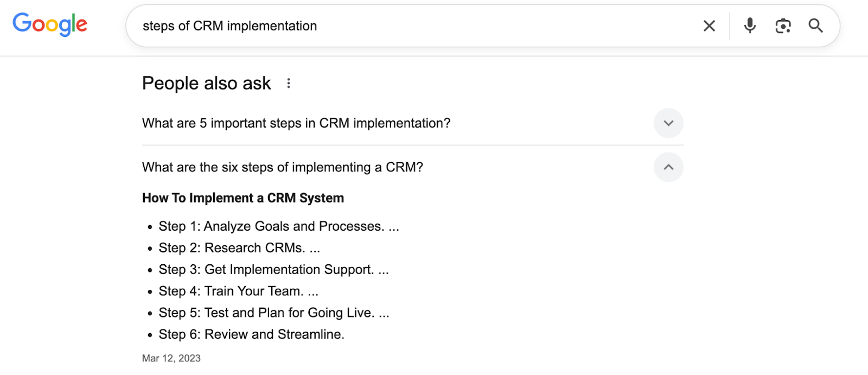This screenshot has height=375, width=868.
Task: Select 'What are the six steps of implementing a CRM?' question
Action: 283,167
